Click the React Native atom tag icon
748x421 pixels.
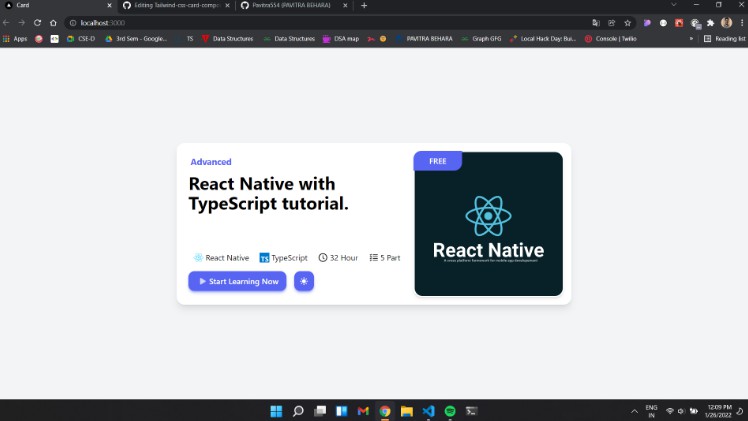[198, 257]
